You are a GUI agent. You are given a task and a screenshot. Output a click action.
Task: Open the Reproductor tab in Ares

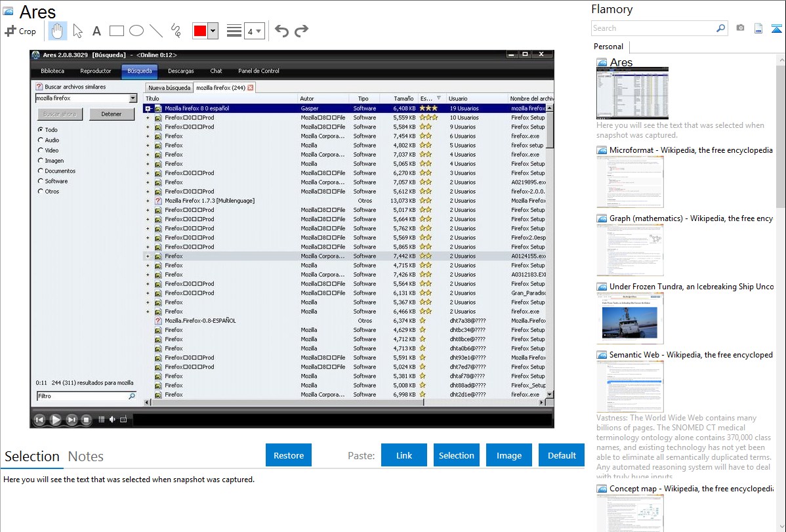tap(96, 72)
